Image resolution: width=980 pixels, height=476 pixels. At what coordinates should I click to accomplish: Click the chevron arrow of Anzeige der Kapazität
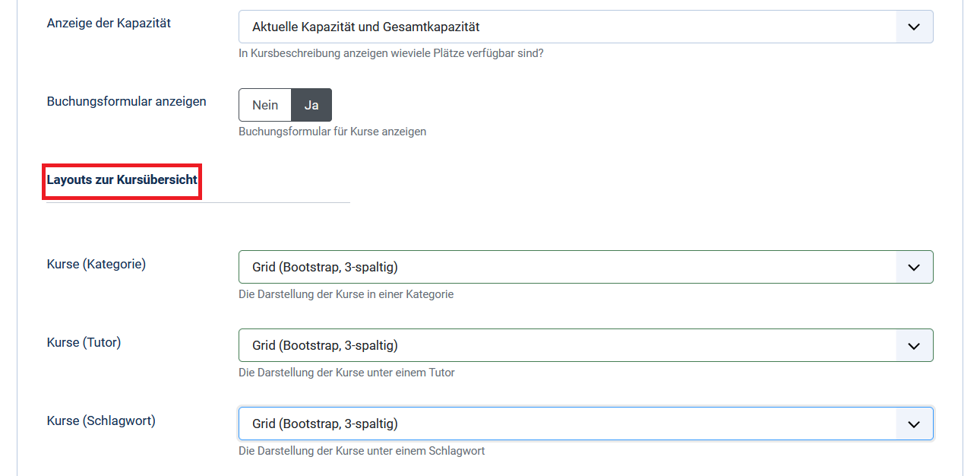tap(914, 27)
